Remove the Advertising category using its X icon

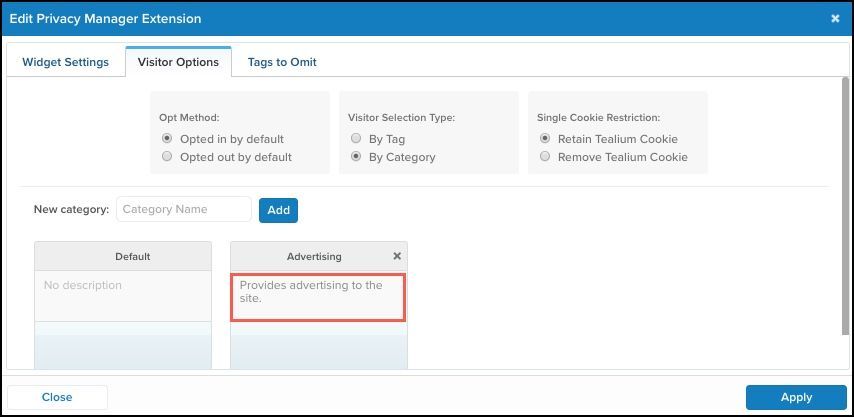[x=397, y=256]
